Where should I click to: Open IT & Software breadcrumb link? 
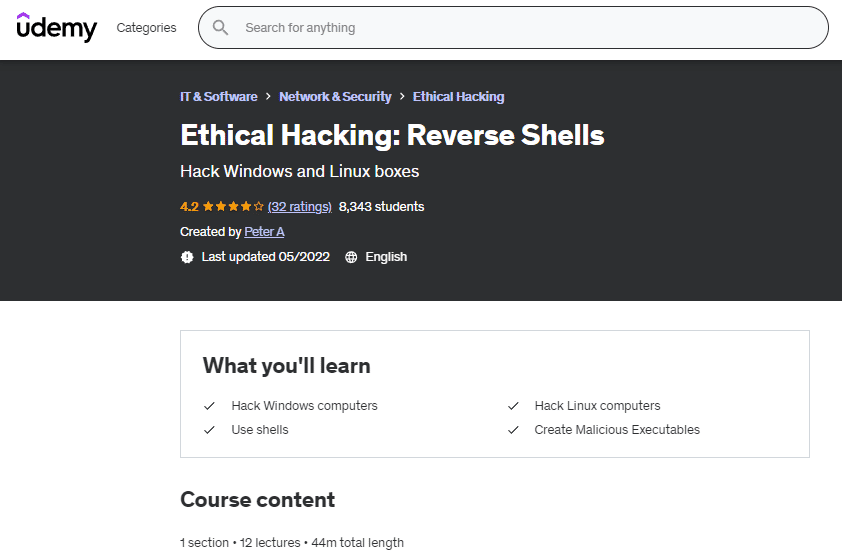tap(218, 97)
